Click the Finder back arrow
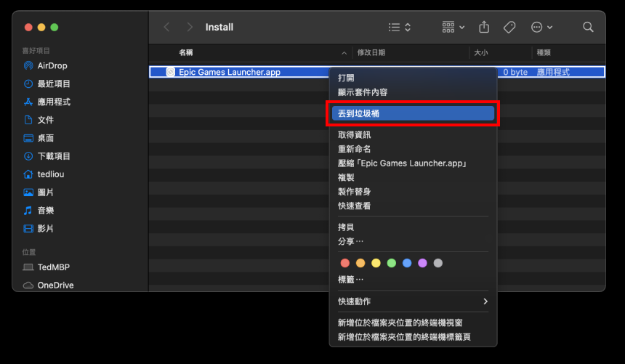This screenshot has height=364, width=625. click(166, 27)
